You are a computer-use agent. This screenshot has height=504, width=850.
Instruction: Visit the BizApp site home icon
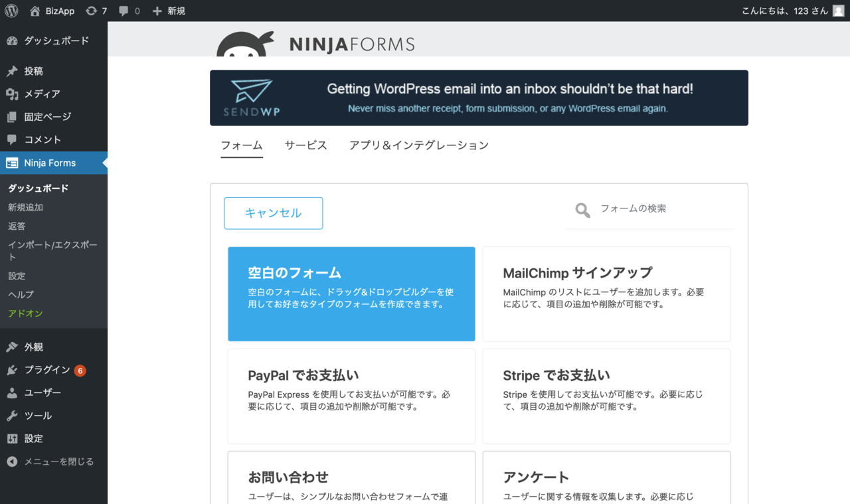(x=35, y=11)
